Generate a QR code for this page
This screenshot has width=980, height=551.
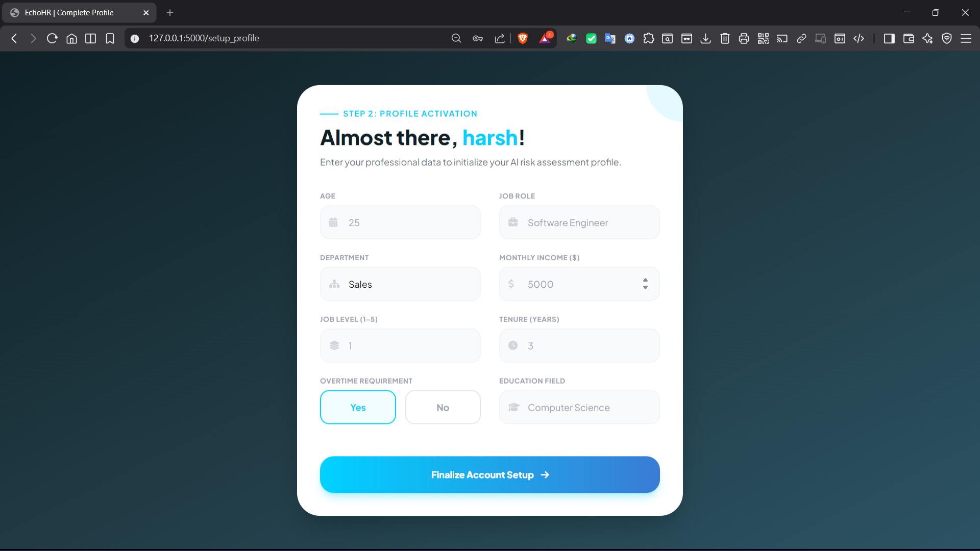tap(764, 38)
